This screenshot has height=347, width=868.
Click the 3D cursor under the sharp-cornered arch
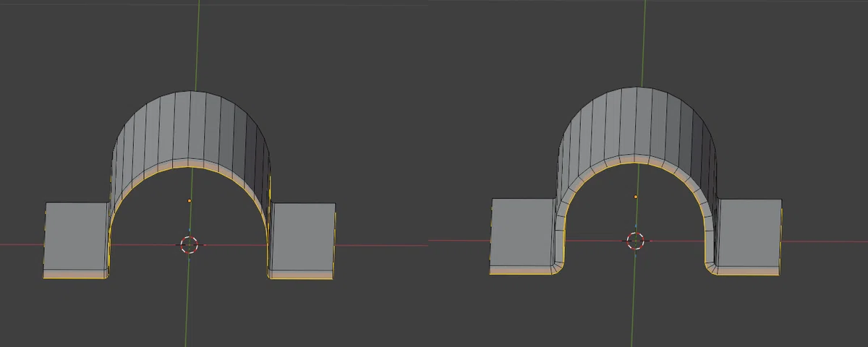[x=189, y=244]
